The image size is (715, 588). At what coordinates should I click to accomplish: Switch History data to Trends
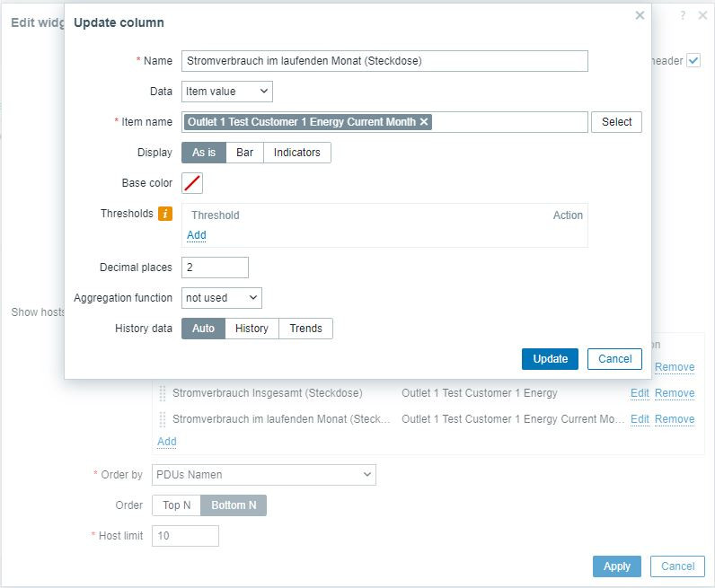305,329
